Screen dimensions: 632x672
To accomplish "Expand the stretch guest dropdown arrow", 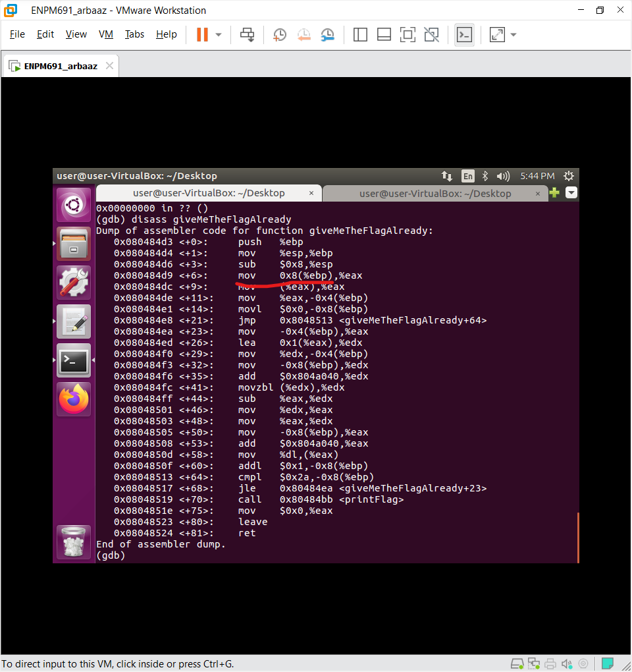I will [513, 35].
